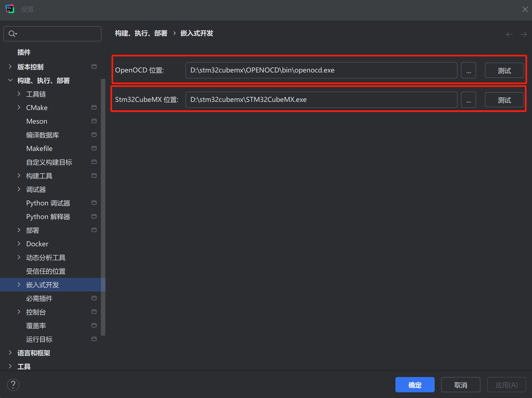Open the 插件 settings page

point(24,52)
